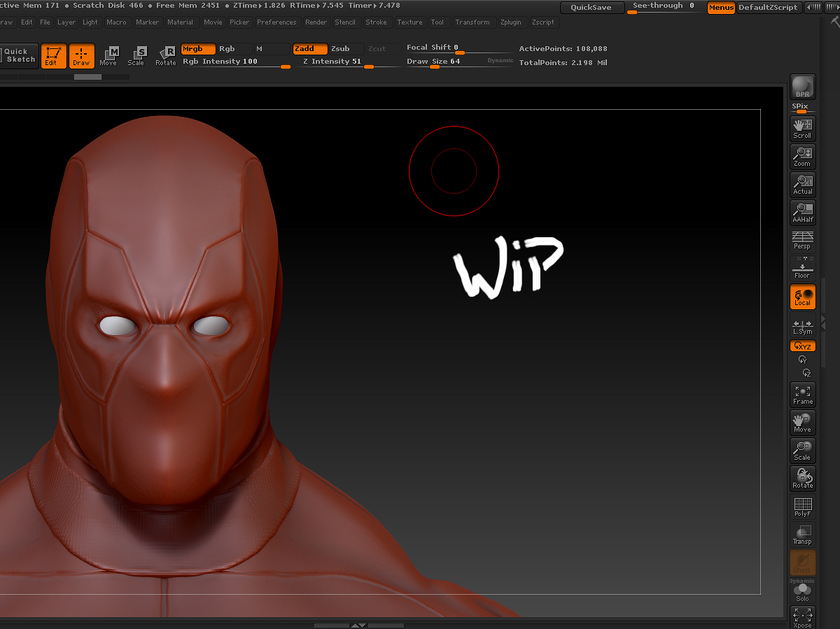
Task: Activate the Edit mode button
Action: [53, 56]
